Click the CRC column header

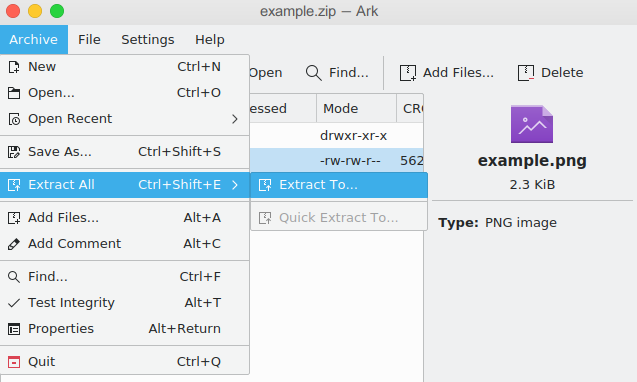[x=410, y=109]
